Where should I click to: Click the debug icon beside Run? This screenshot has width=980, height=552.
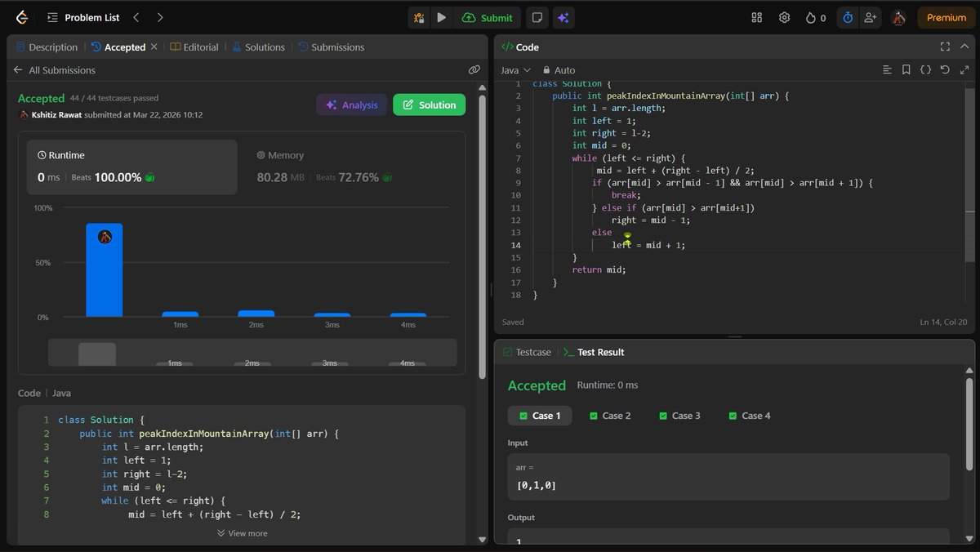point(419,17)
